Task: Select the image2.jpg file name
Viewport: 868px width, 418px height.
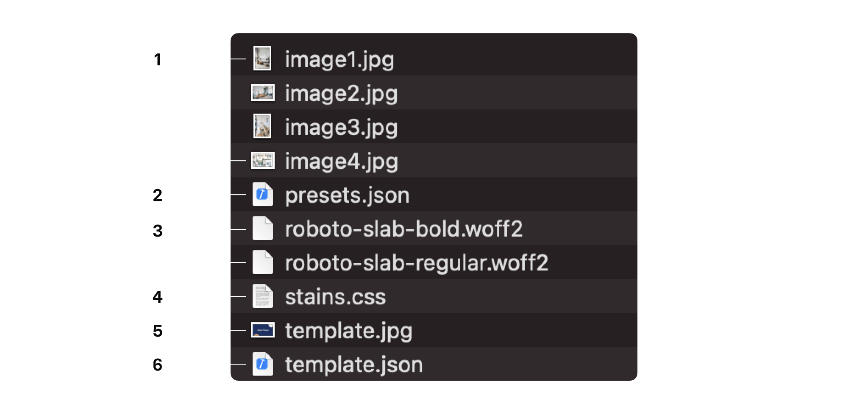Action: (x=341, y=94)
